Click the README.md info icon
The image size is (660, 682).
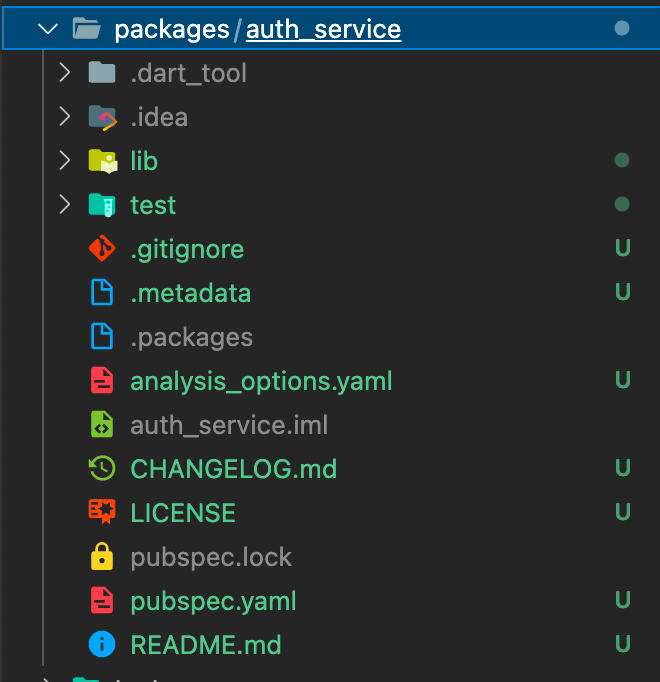(x=102, y=645)
